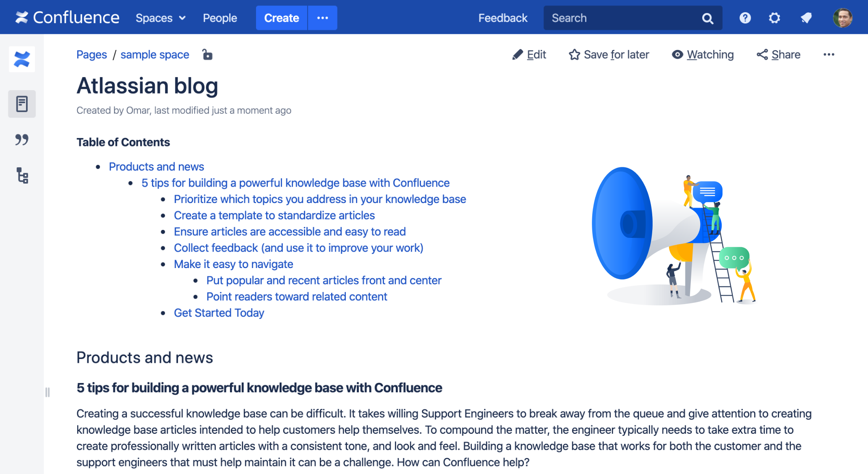Click the notification bell icon

pyautogui.click(x=805, y=18)
